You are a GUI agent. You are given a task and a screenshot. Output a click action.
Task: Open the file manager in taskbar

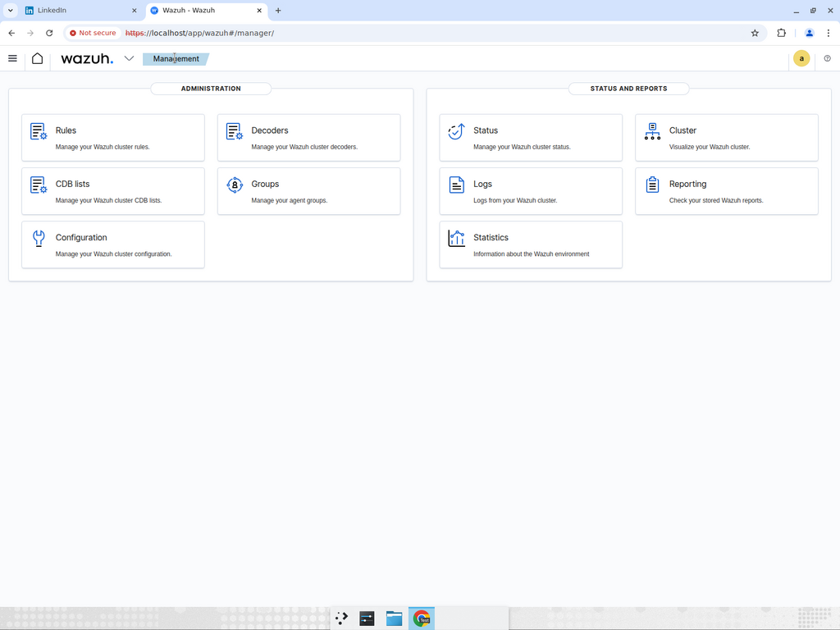point(395,619)
